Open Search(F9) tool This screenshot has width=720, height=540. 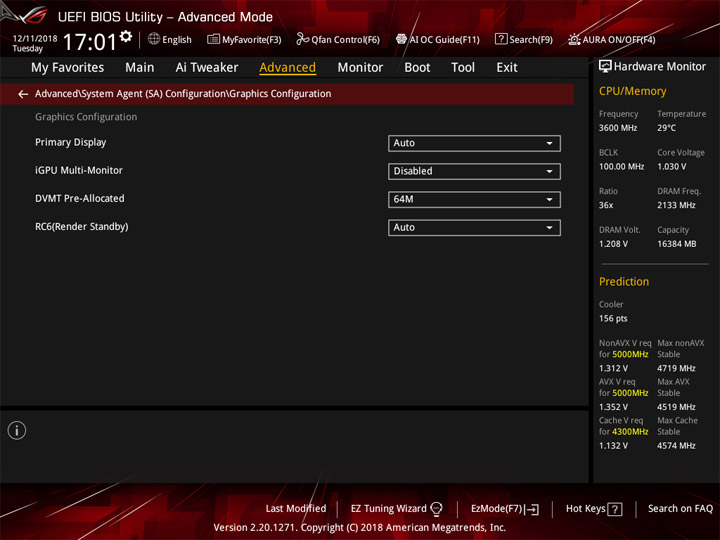tap(524, 39)
